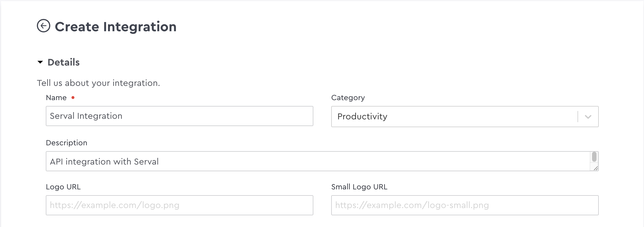This screenshot has height=227, width=644.
Task: Collapse the Details section triangle
Action: click(40, 62)
